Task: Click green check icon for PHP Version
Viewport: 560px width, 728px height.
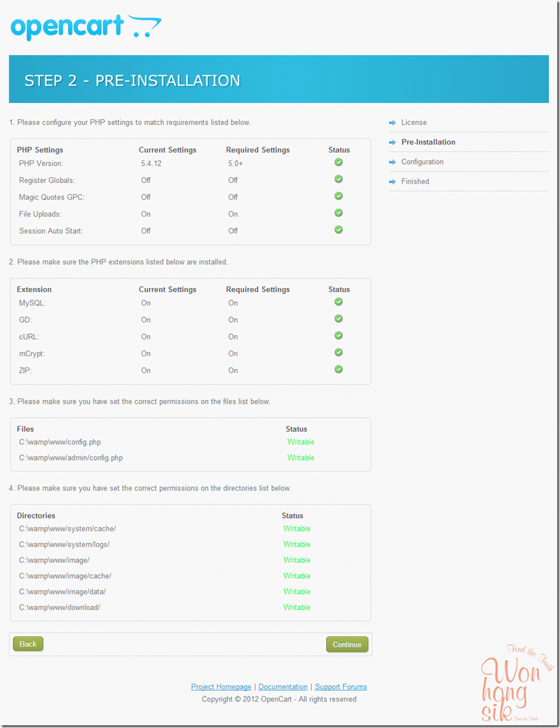Action: [x=339, y=162]
